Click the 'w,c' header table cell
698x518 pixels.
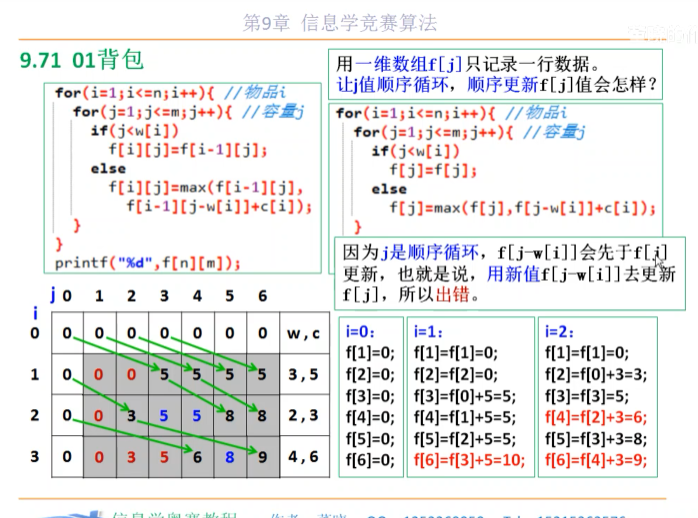point(304,333)
